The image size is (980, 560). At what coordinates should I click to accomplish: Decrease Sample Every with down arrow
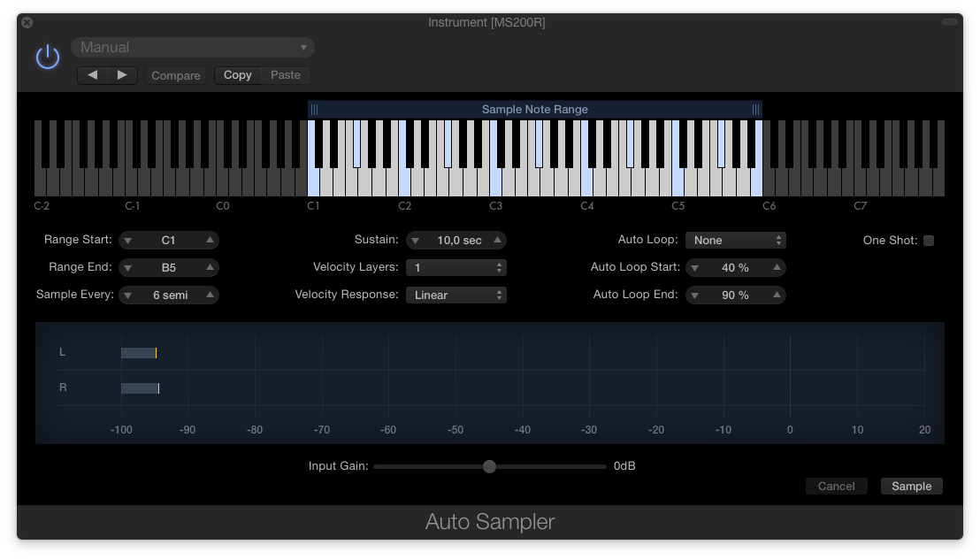point(128,295)
